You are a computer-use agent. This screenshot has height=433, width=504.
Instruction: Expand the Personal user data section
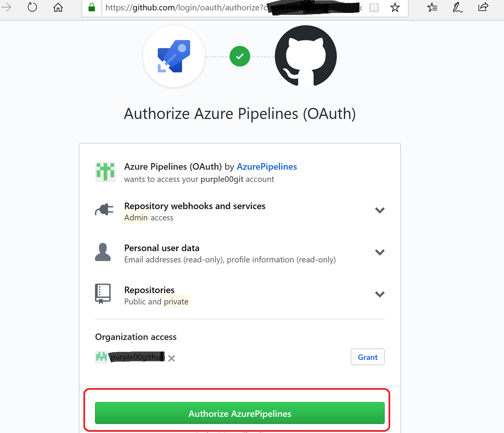coord(379,252)
